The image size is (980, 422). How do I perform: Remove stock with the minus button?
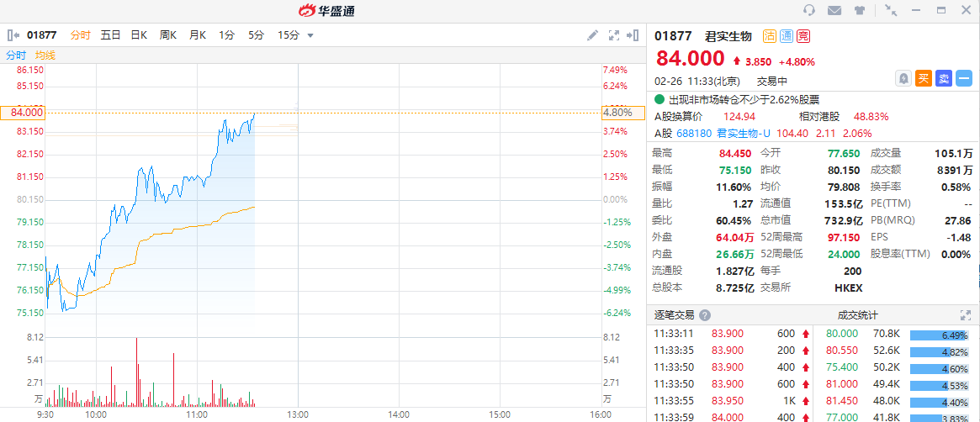[x=964, y=79]
